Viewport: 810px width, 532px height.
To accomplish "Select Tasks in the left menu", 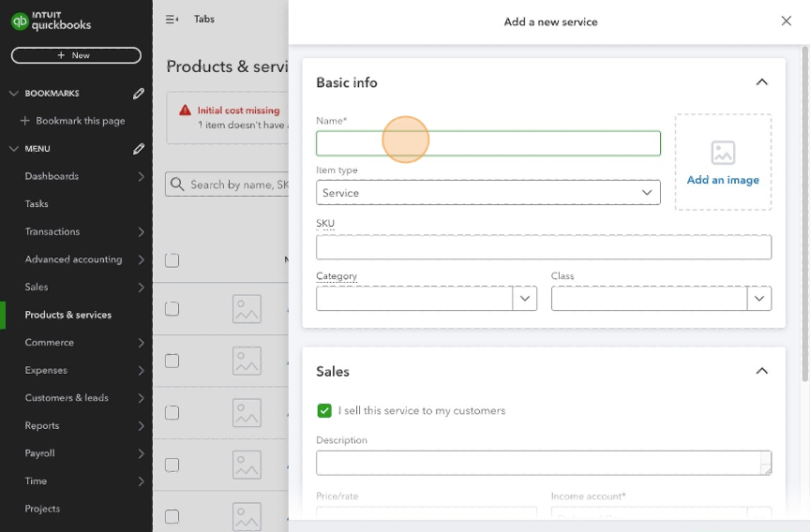I will [37, 204].
